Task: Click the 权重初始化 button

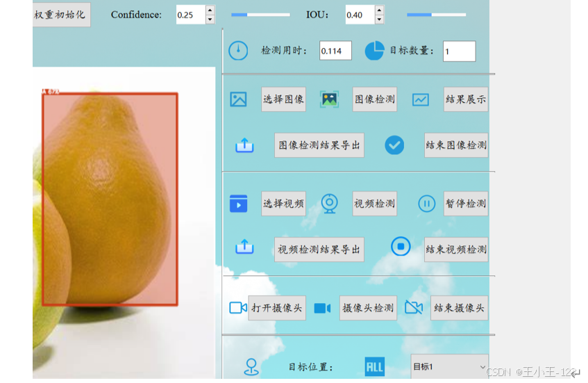Action: point(61,15)
